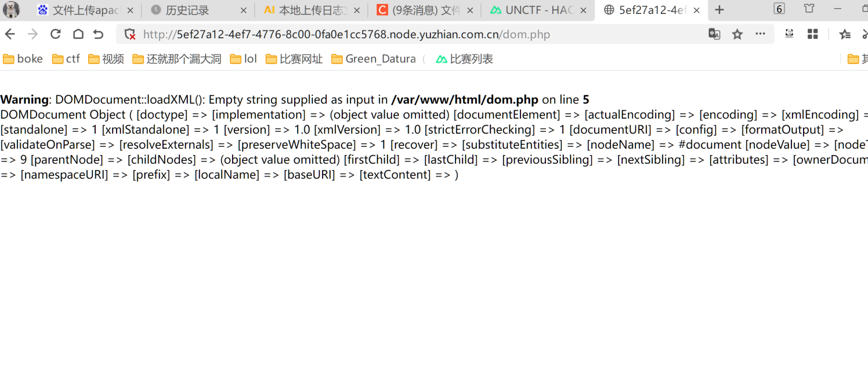
Task: Open a new tab with plus button
Action: 719,10
